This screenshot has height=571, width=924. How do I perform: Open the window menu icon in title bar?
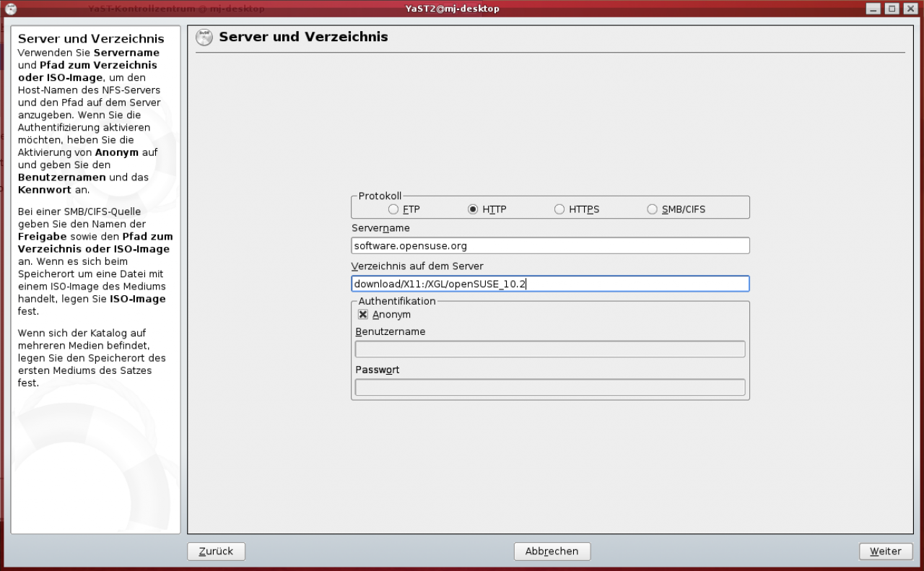tap(12, 9)
